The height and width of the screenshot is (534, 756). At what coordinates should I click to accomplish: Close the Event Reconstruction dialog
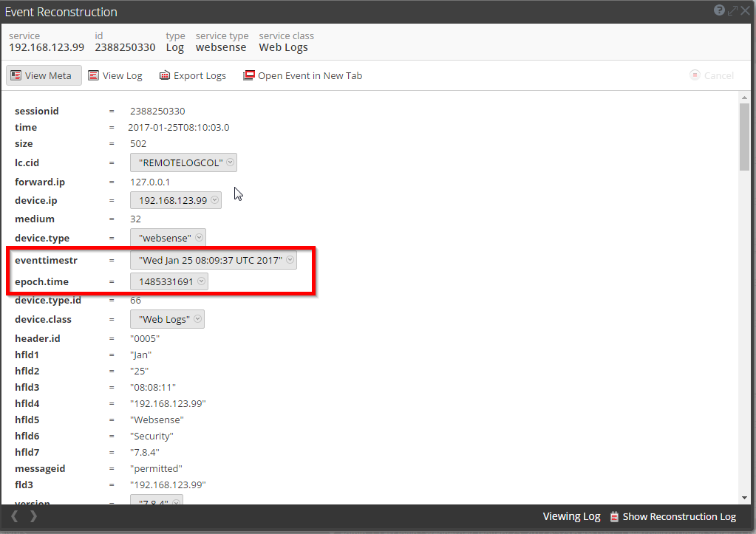pos(746,10)
